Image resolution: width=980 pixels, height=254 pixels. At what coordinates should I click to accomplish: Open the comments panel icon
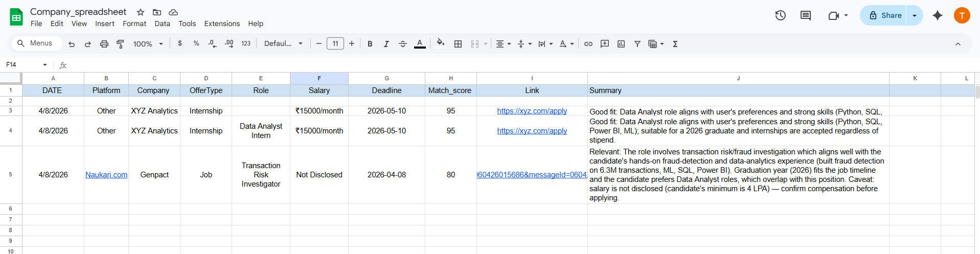[x=805, y=15]
